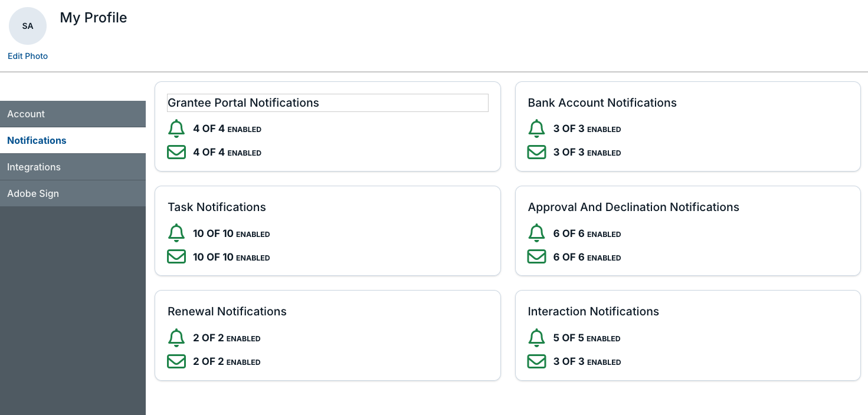Open the Approval And Declination Notifications title
This screenshot has width=868, height=415.
pyautogui.click(x=633, y=207)
